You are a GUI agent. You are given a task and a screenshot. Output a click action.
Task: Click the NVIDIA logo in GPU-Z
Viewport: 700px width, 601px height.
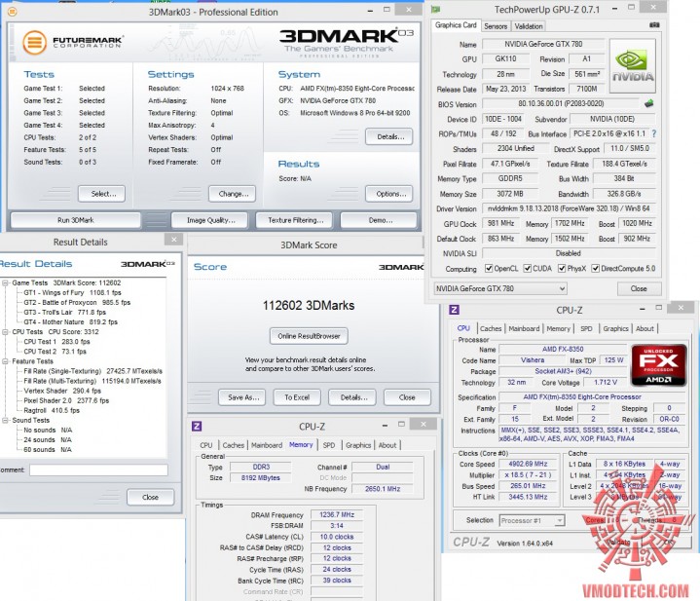[x=633, y=65]
